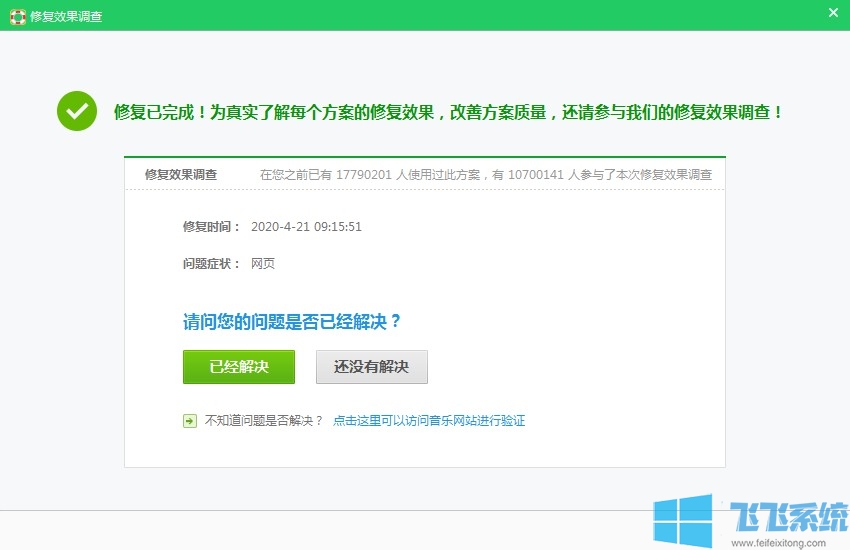Open the music website verification link
The image size is (850, 550).
429,421
